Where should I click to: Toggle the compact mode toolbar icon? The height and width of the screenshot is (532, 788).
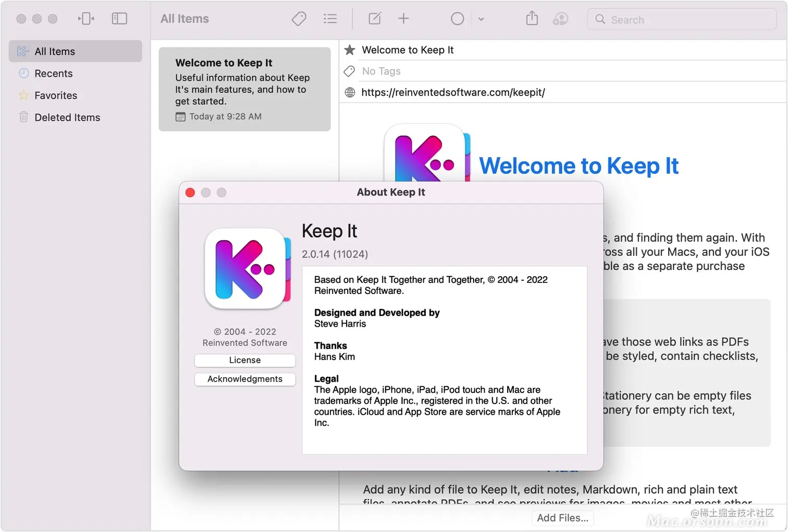coord(86,19)
